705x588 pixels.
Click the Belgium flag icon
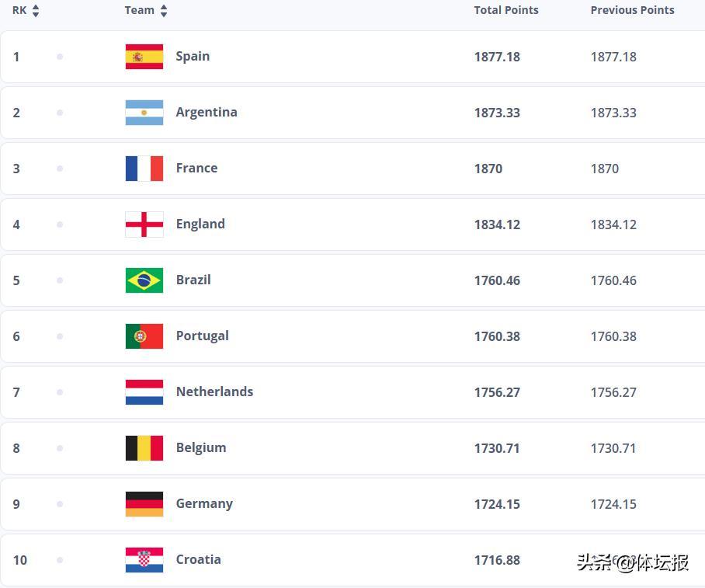click(x=144, y=448)
